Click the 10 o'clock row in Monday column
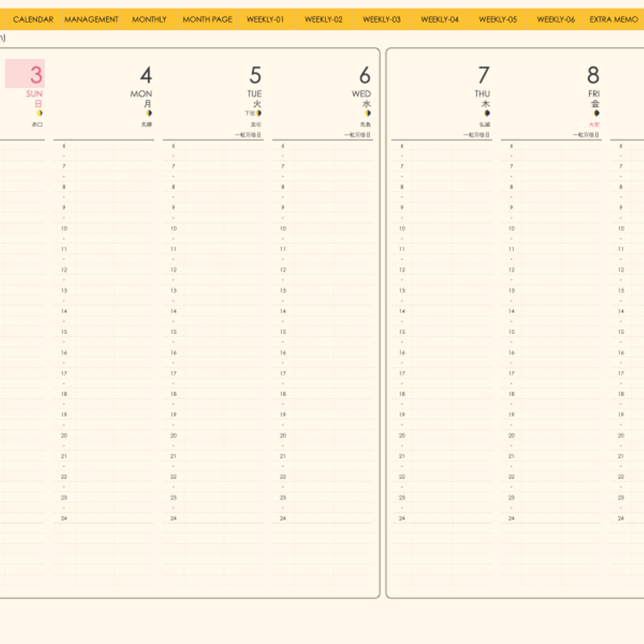The image size is (644, 644). click(x=104, y=228)
